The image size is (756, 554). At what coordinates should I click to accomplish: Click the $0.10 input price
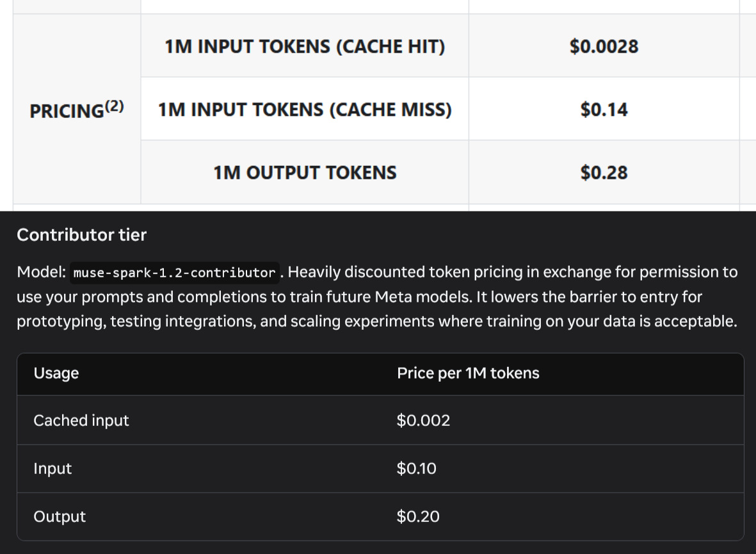point(417,468)
